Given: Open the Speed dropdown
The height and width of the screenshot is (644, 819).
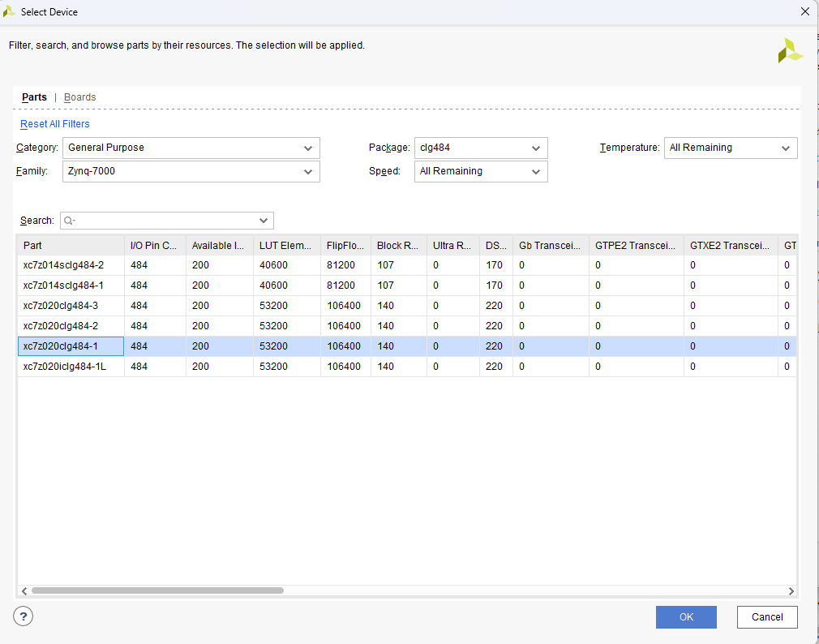Looking at the screenshot, I should (481, 171).
